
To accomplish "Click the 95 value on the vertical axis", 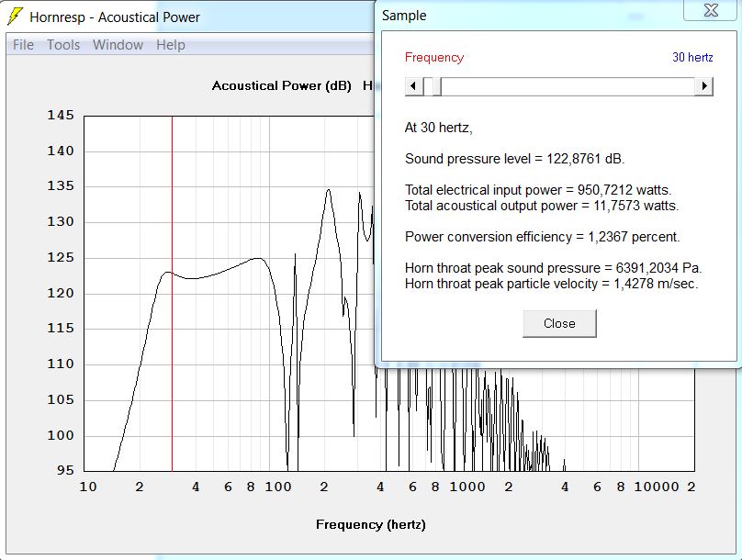I will coord(65,470).
